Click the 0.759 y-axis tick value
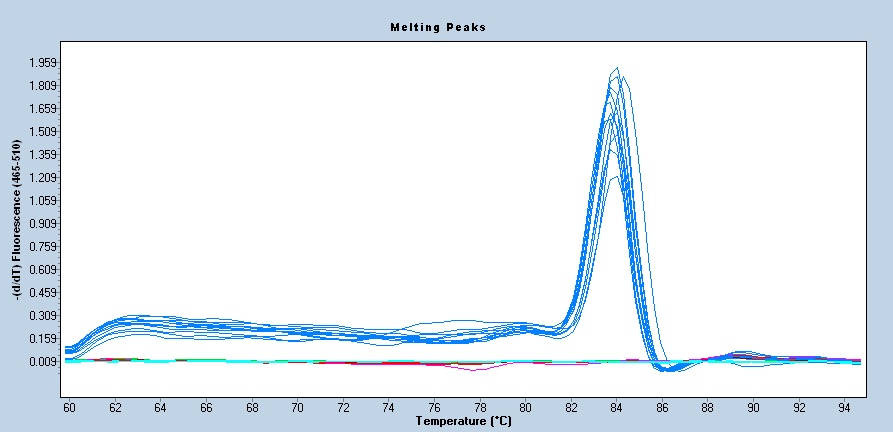Screen dimensions: 893x432 coord(43,247)
